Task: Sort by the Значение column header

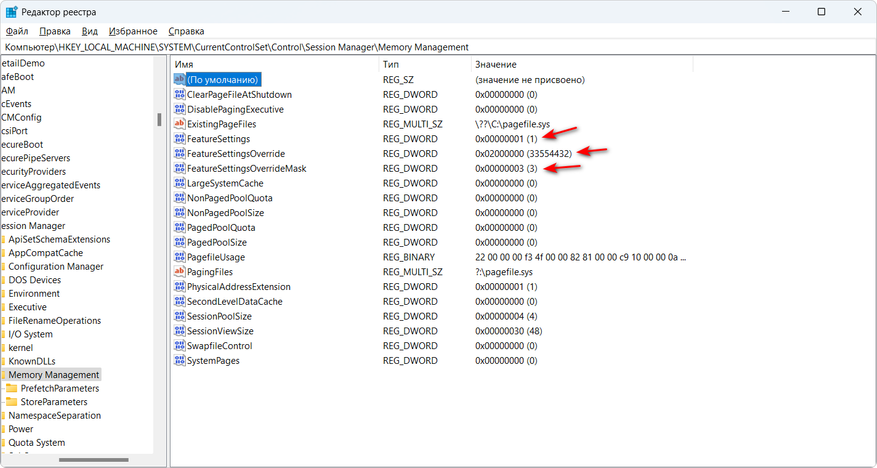Action: click(582, 65)
